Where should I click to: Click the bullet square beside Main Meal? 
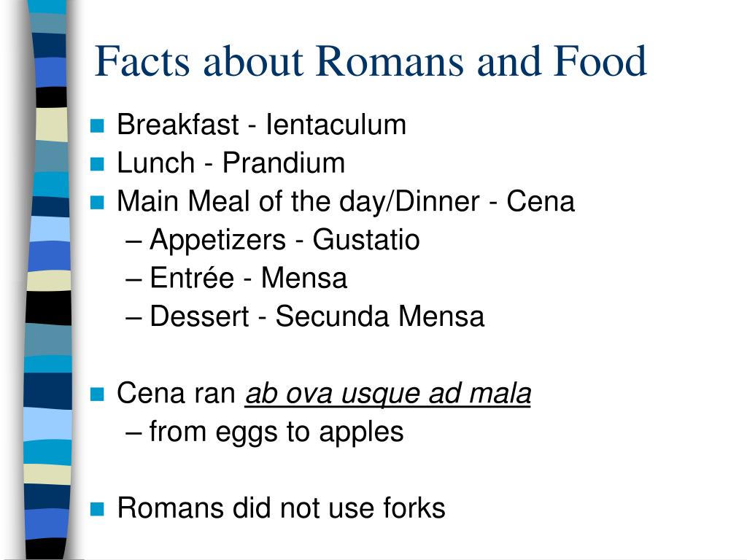coord(97,203)
